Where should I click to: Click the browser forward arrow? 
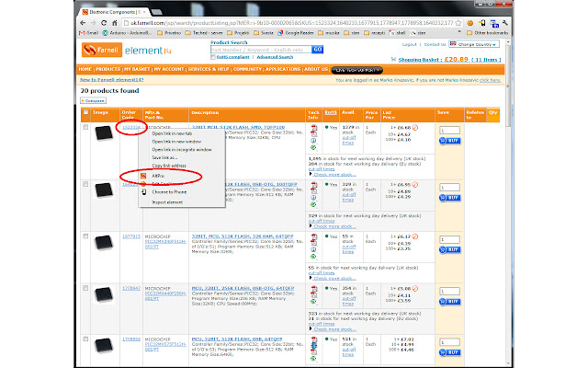coord(93,23)
